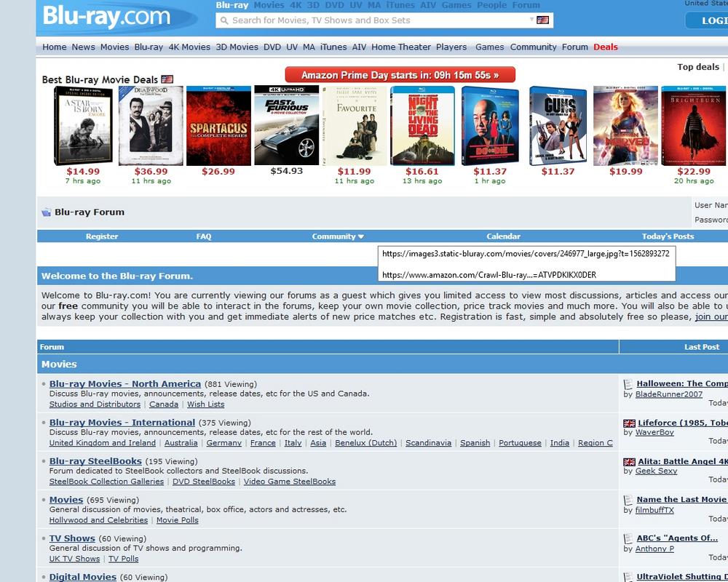Click FAQ in the forum bar
The image size is (728, 582).
tap(203, 236)
